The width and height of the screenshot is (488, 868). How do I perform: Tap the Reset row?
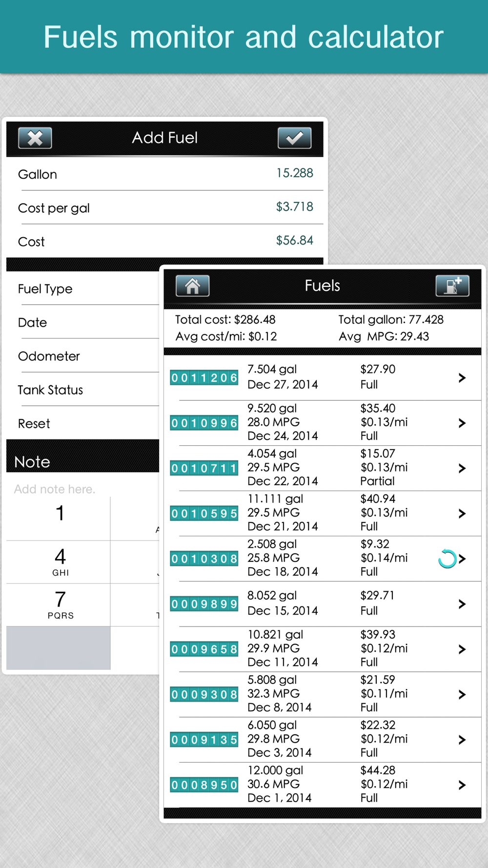(x=83, y=423)
